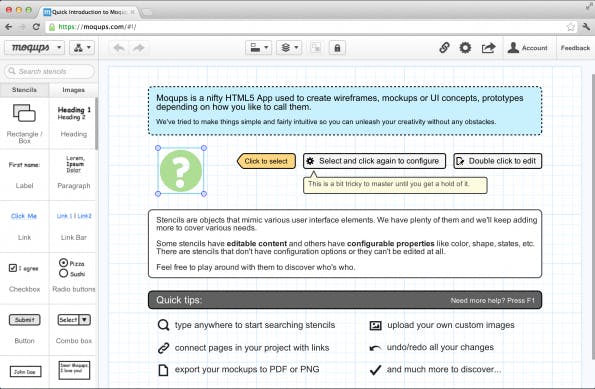
Task: Click the 'Double click to edit' box
Action: 497,161
